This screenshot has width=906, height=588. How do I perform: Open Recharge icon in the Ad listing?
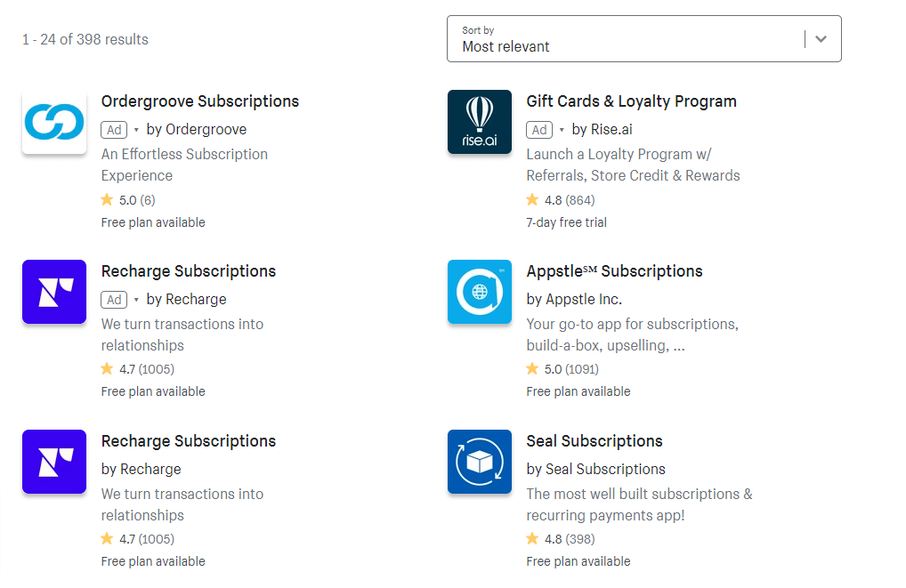[54, 292]
